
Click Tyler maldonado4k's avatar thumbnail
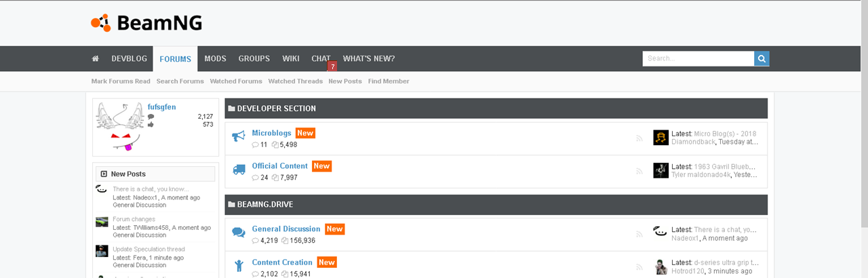660,170
